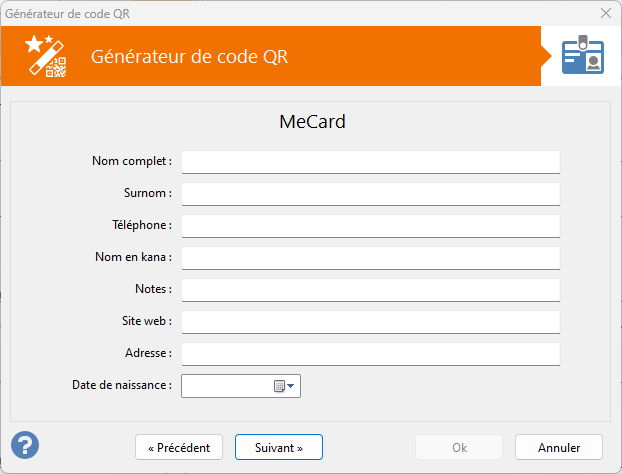Image resolution: width=622 pixels, height=474 pixels.
Task: Close the Générateur de code QR dialog
Action: tap(606, 13)
